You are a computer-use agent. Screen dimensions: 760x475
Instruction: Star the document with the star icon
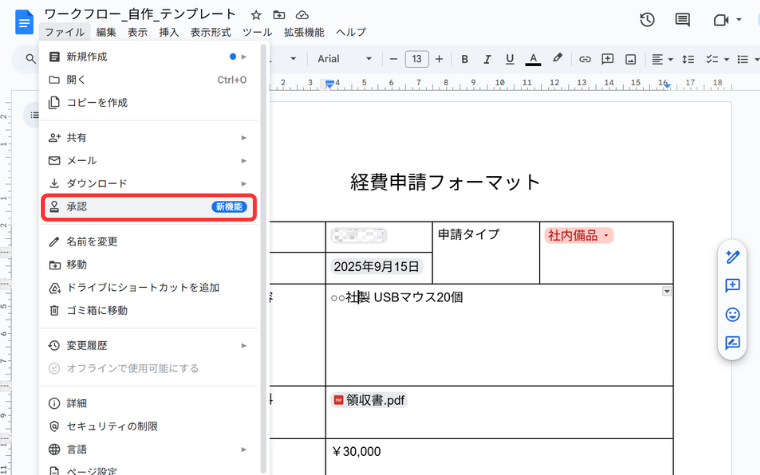click(256, 15)
